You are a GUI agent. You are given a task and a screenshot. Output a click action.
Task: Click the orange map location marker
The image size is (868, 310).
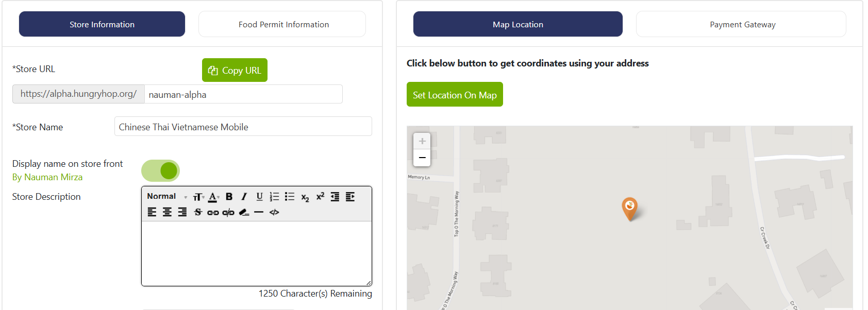pyautogui.click(x=629, y=208)
